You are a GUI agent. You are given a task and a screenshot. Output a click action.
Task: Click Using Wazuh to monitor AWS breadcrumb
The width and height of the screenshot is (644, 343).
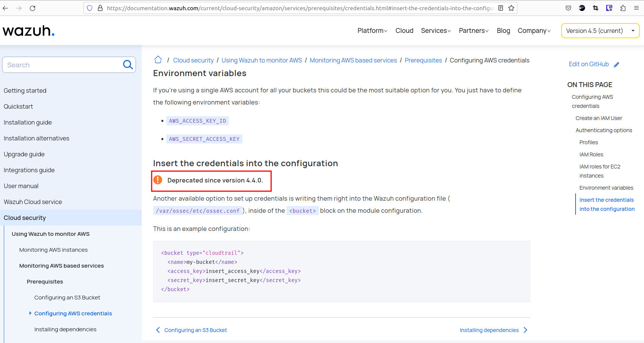tap(262, 60)
